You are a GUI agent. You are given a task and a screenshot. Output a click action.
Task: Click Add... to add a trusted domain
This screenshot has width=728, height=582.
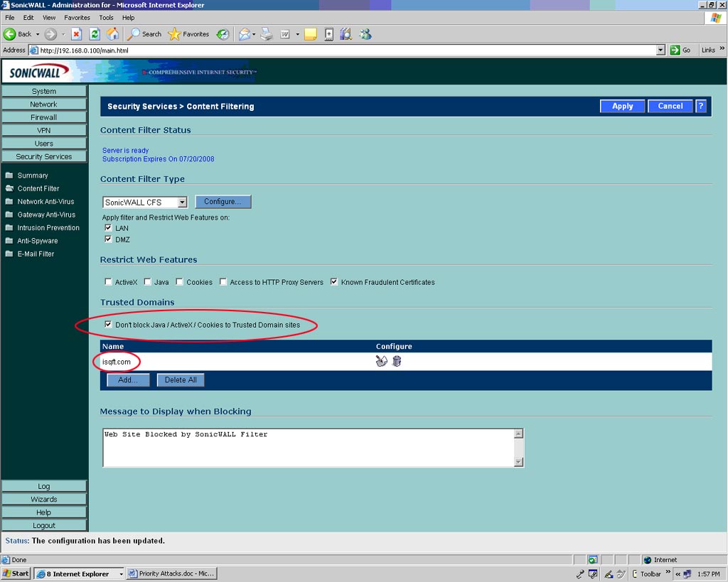coord(128,379)
